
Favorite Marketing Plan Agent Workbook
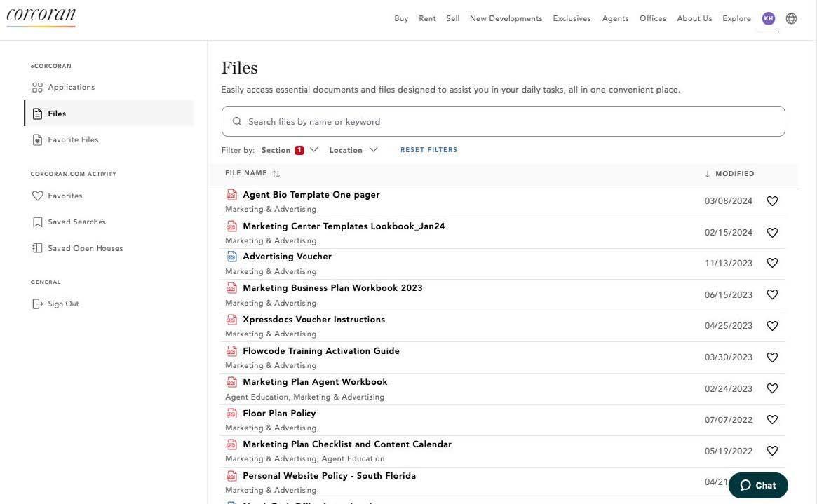772,388
